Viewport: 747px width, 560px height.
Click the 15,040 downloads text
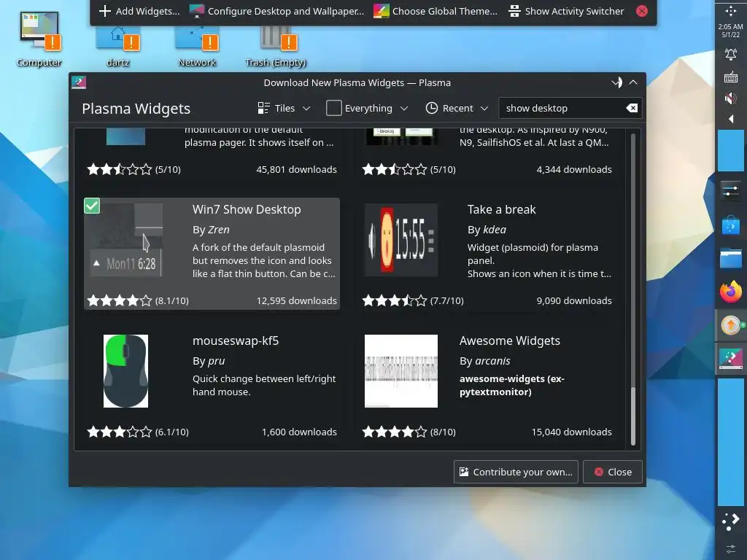click(572, 432)
